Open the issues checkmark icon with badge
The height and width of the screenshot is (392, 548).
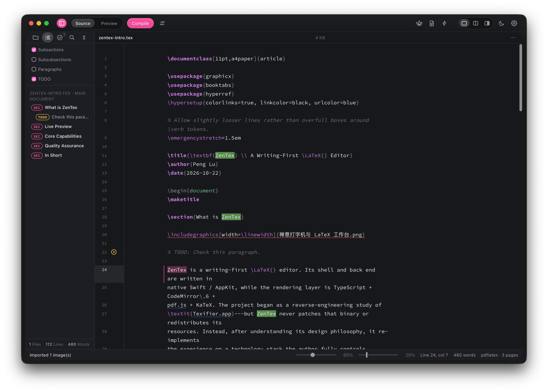[60, 37]
